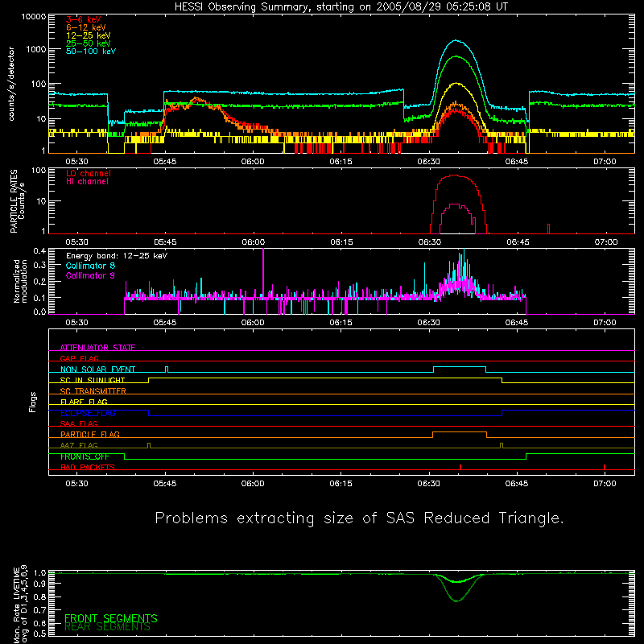Click the SAS Reduced Triangle error message
Viewport: 644px width, 644px height.
click(359, 518)
